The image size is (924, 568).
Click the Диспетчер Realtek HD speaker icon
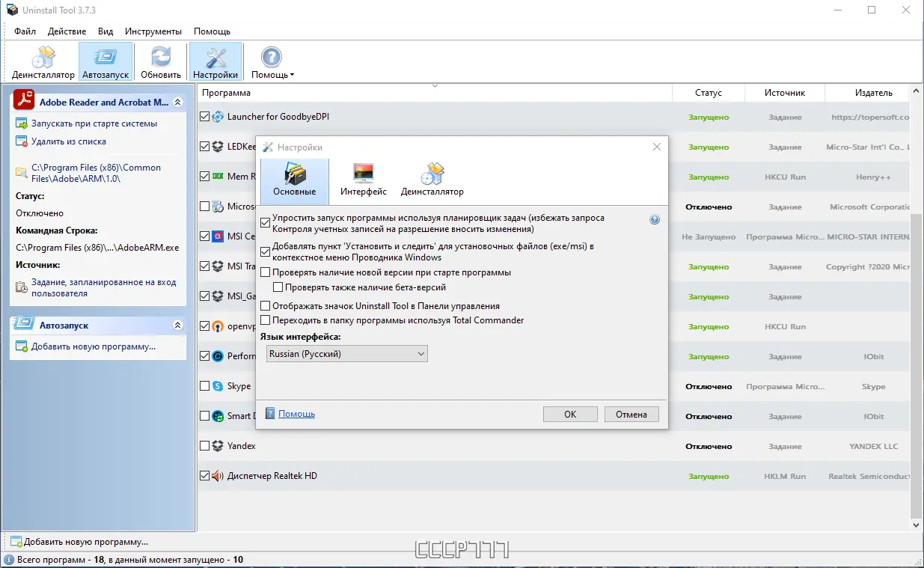click(218, 476)
